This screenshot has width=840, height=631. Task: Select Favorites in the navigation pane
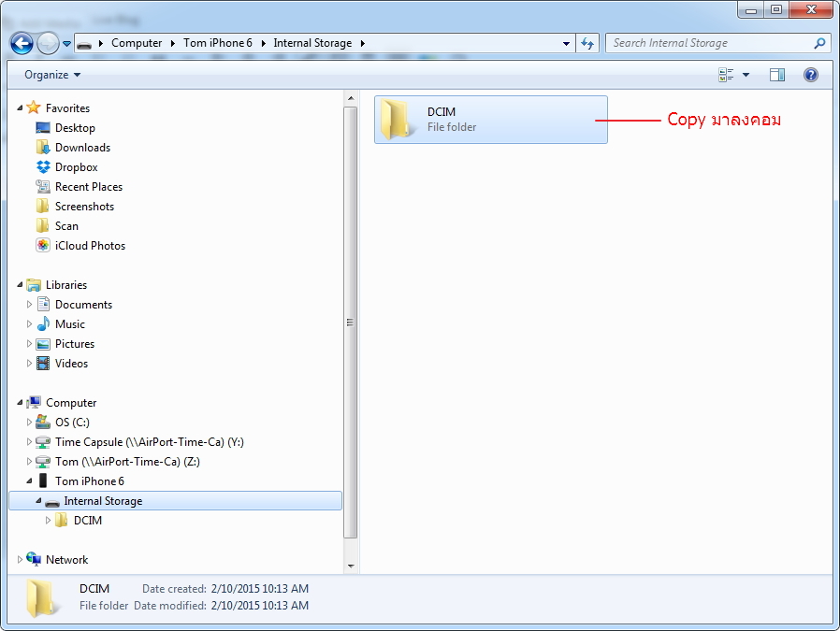tap(67, 108)
